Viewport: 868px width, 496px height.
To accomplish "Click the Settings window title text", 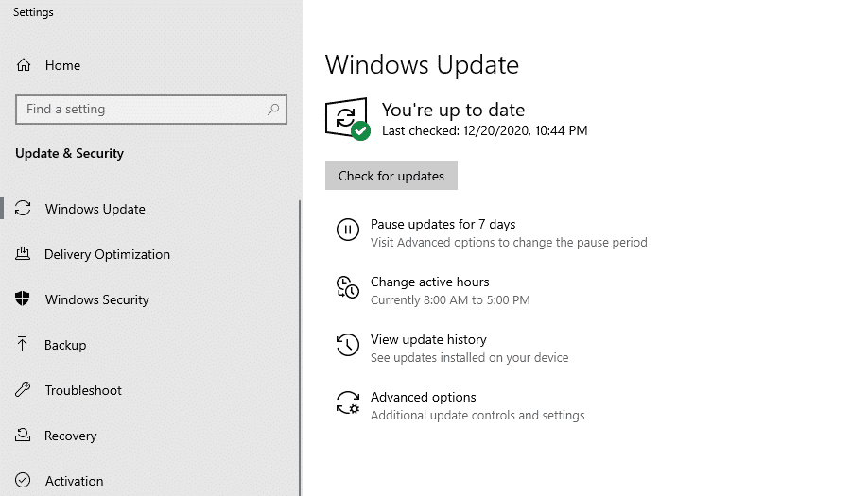I will coord(33,12).
